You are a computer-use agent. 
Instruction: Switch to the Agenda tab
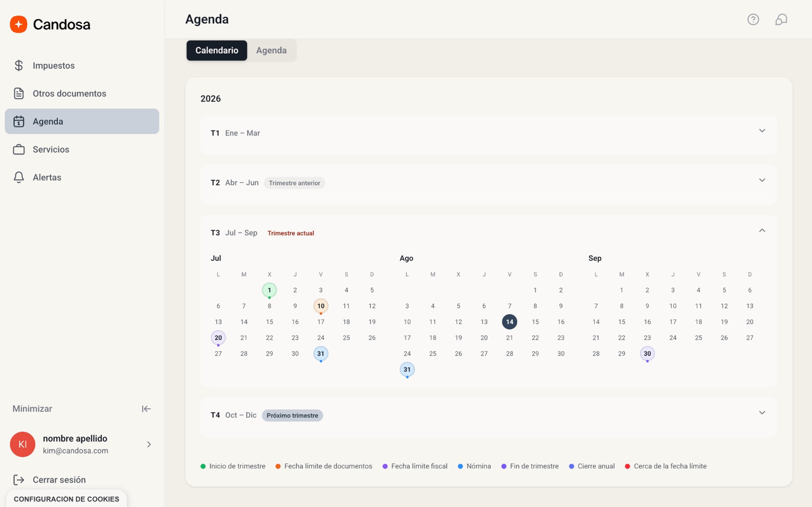pyautogui.click(x=272, y=50)
